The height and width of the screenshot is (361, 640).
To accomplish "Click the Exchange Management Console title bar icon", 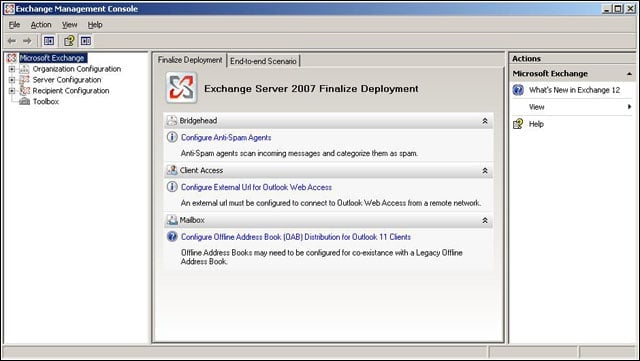I will click(9, 9).
